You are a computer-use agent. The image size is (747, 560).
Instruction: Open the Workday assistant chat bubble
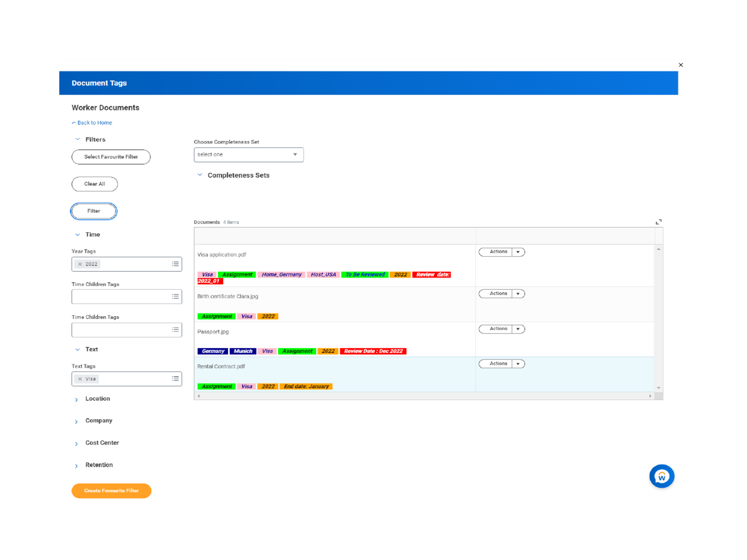[661, 476]
